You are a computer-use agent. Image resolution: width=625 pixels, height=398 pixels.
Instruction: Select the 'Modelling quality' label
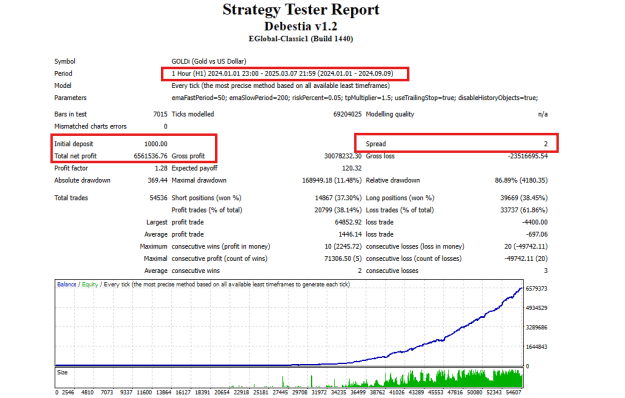(x=390, y=114)
